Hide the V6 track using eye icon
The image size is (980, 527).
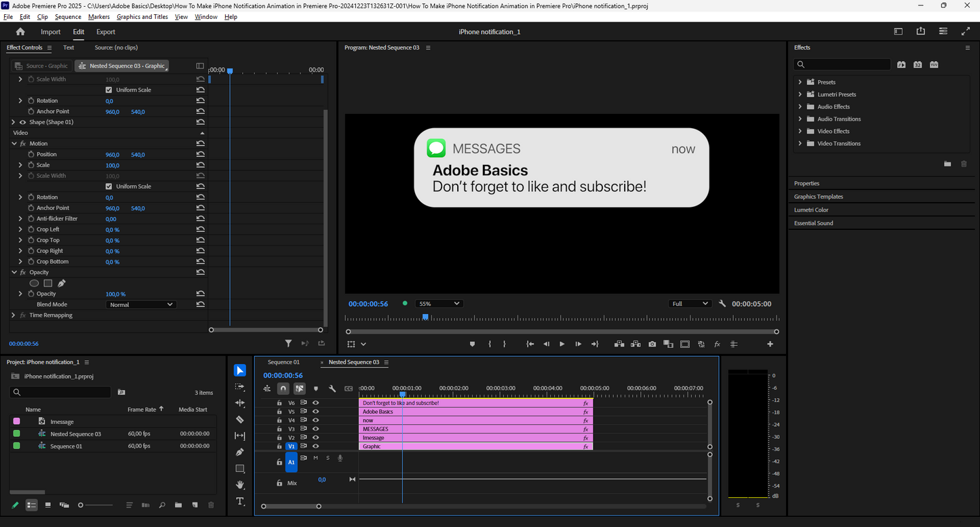point(315,403)
